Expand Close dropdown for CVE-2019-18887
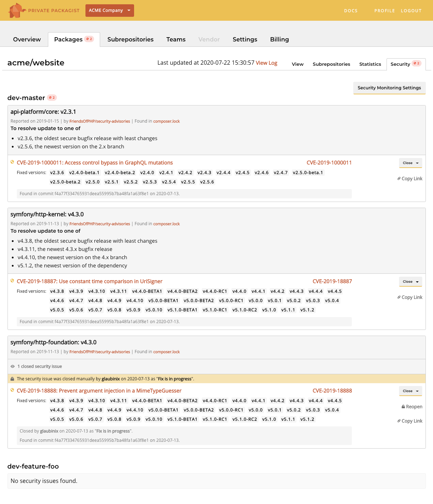The height and width of the screenshot is (504, 433). tap(410, 282)
